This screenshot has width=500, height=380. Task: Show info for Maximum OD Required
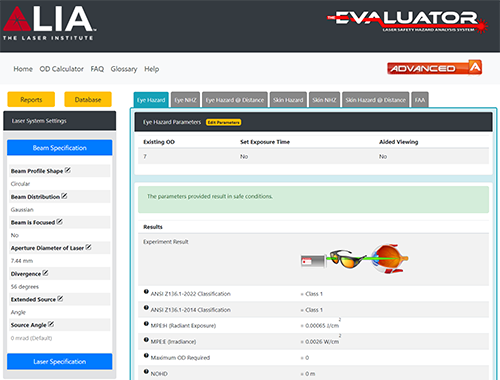click(146, 356)
